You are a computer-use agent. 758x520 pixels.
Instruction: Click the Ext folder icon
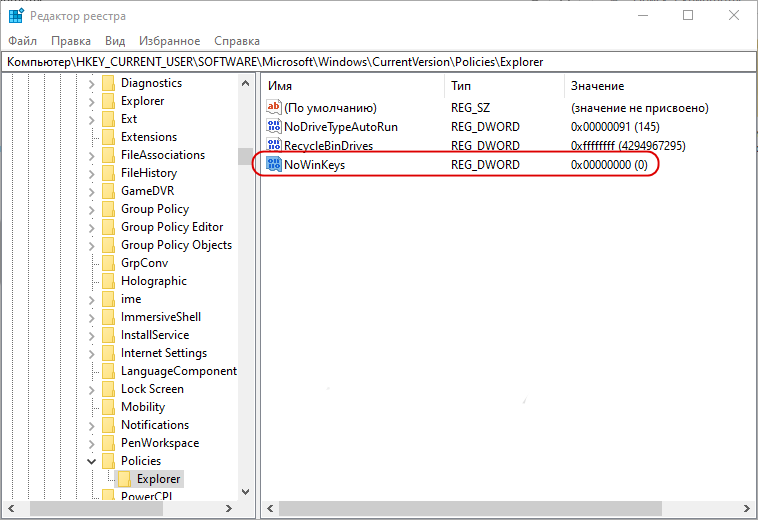pos(109,119)
